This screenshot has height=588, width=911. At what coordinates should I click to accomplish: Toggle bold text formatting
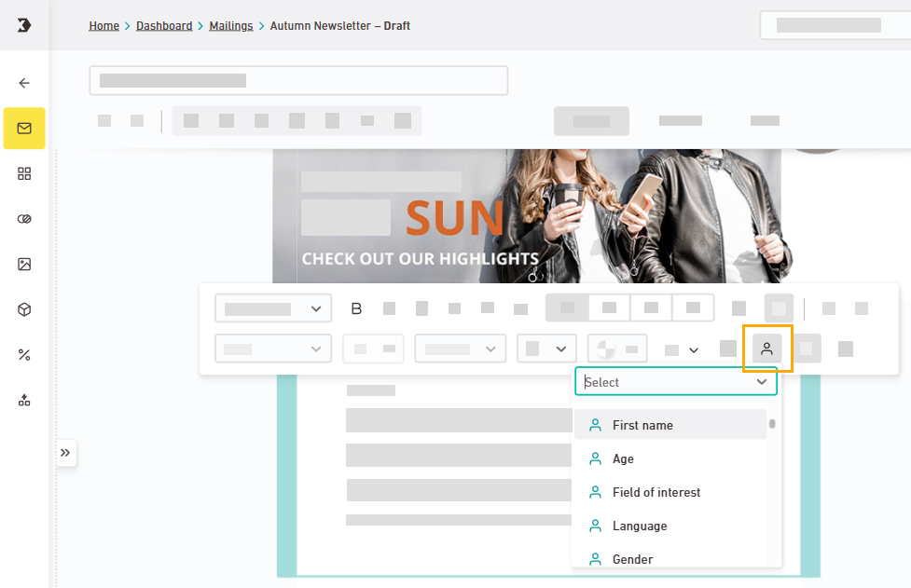[x=355, y=308]
